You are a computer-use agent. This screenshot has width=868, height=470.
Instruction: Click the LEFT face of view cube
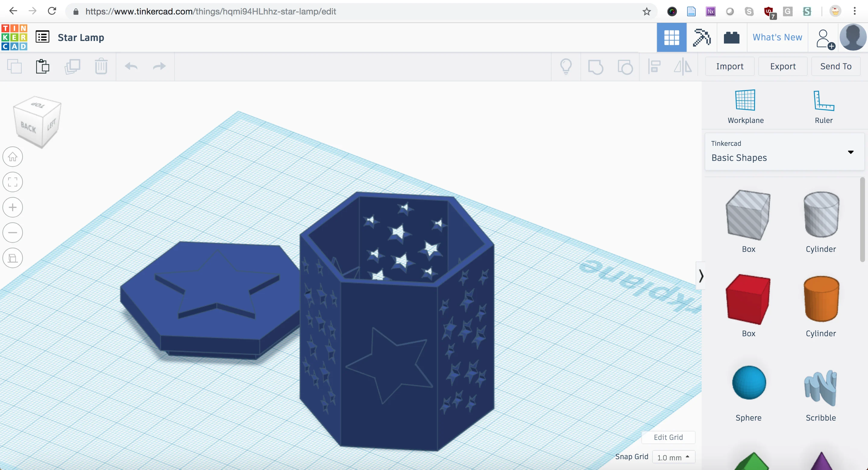[x=51, y=125]
